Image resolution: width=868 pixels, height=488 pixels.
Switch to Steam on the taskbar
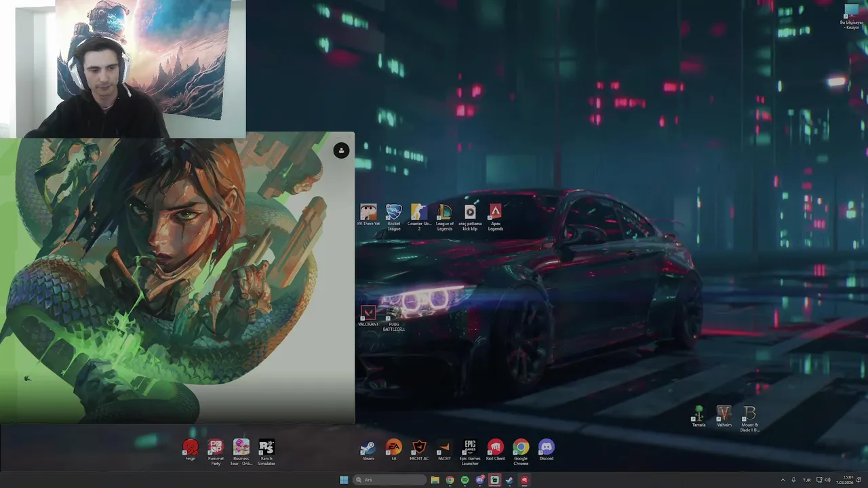point(509,480)
